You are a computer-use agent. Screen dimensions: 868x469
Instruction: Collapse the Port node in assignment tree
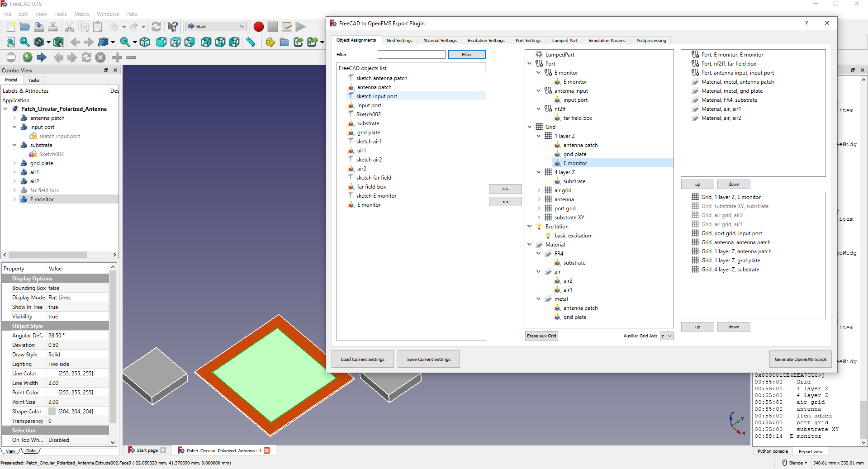(x=530, y=64)
